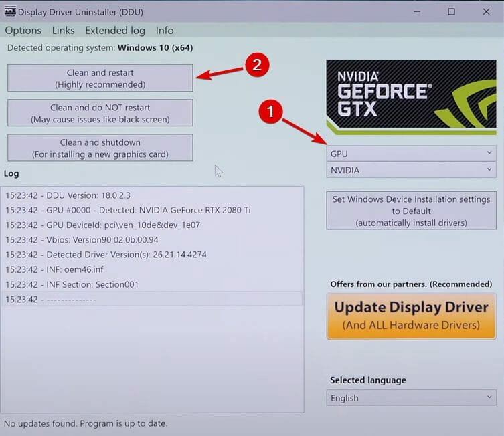The height and width of the screenshot is (436, 504).
Task: Select log row 'Detected Driver Version(s): 26.21.14.4274'
Action: 152,255
